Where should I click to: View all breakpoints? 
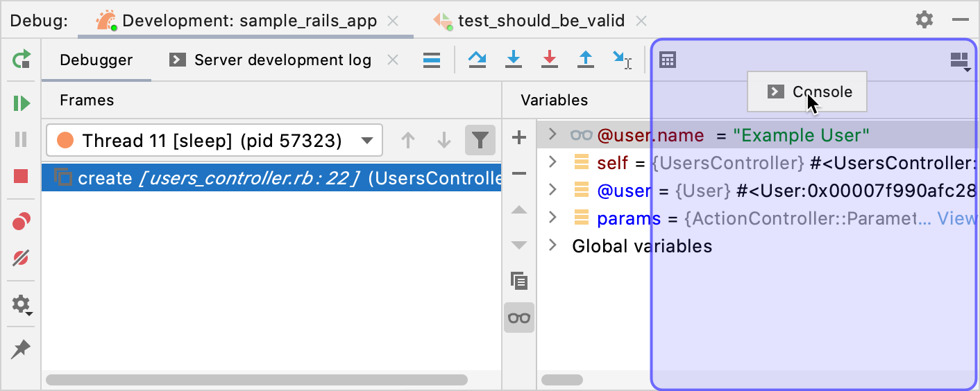[x=22, y=222]
